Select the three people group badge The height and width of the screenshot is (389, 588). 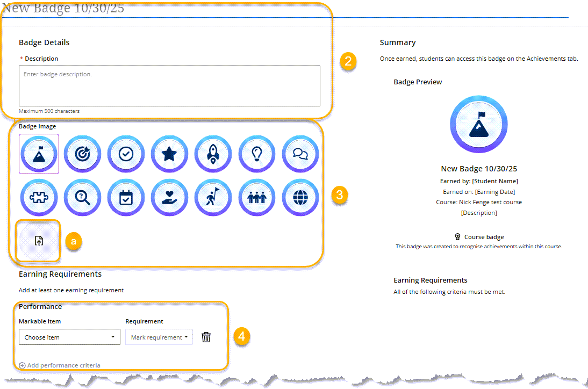click(x=257, y=198)
